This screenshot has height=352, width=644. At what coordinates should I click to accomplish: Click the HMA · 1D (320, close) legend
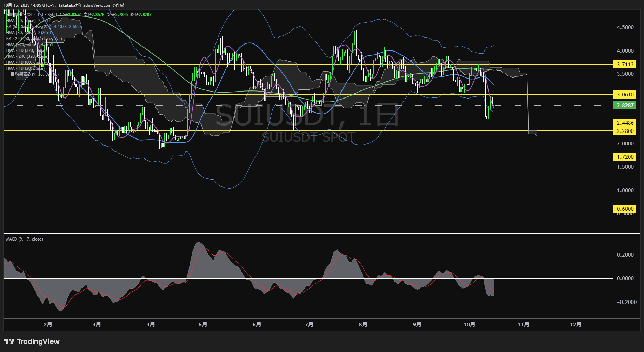click(26, 50)
